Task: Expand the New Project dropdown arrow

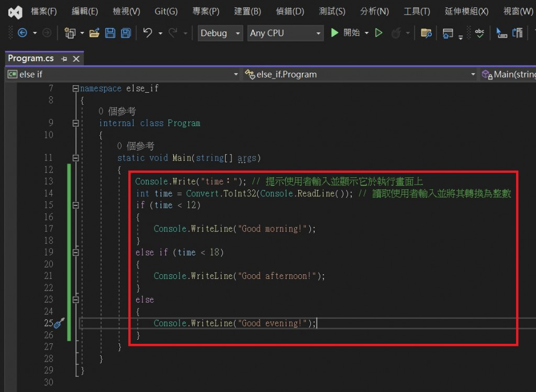Action: (82, 33)
